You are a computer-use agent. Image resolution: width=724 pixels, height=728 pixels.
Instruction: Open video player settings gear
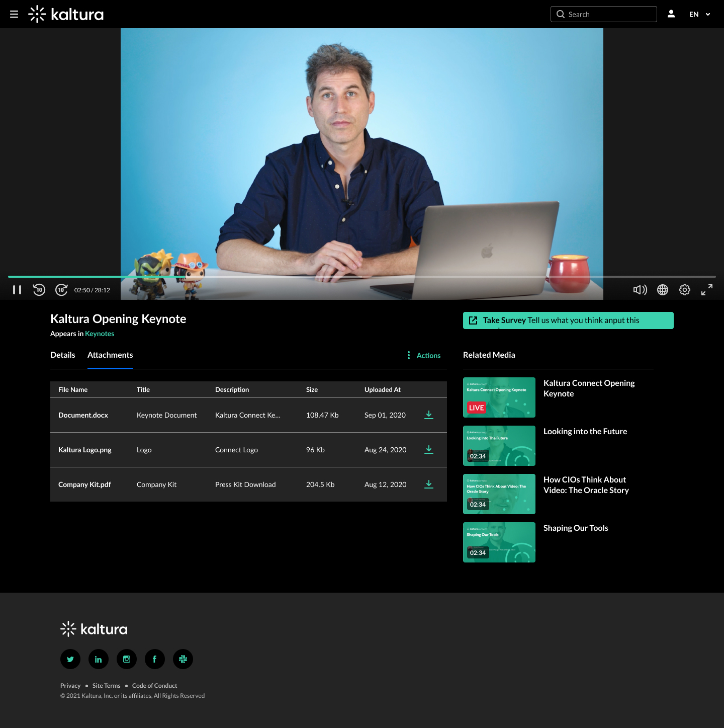pos(685,290)
